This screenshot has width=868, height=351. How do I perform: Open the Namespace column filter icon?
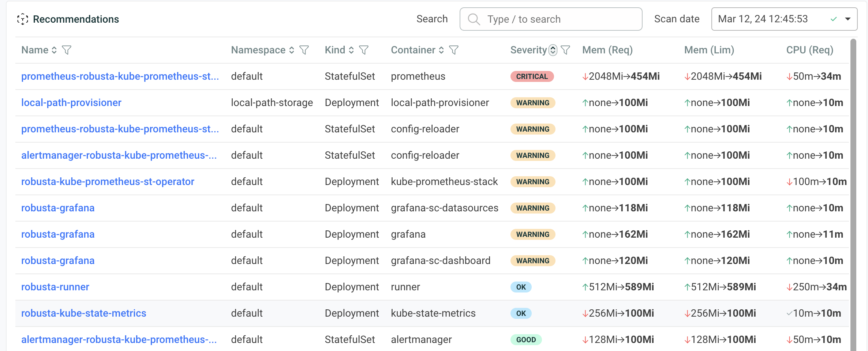pyautogui.click(x=304, y=50)
